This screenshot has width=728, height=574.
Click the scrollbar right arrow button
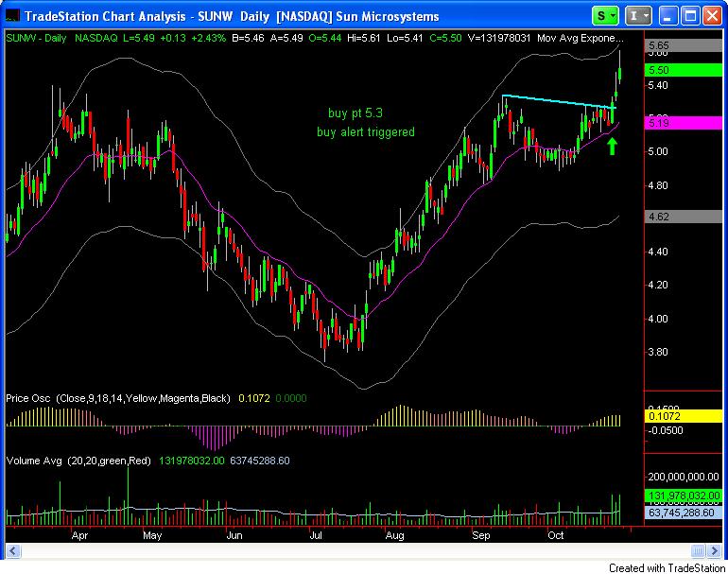pyautogui.click(x=715, y=551)
